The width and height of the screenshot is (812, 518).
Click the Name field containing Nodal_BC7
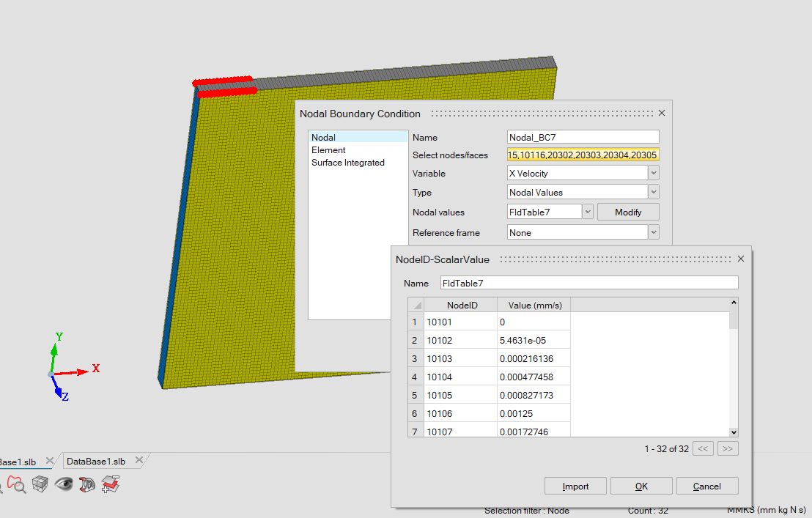pos(583,137)
